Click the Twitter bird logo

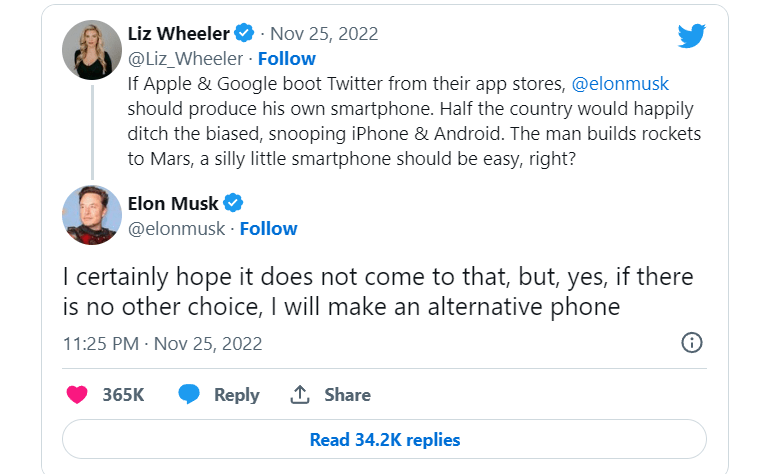[692, 35]
